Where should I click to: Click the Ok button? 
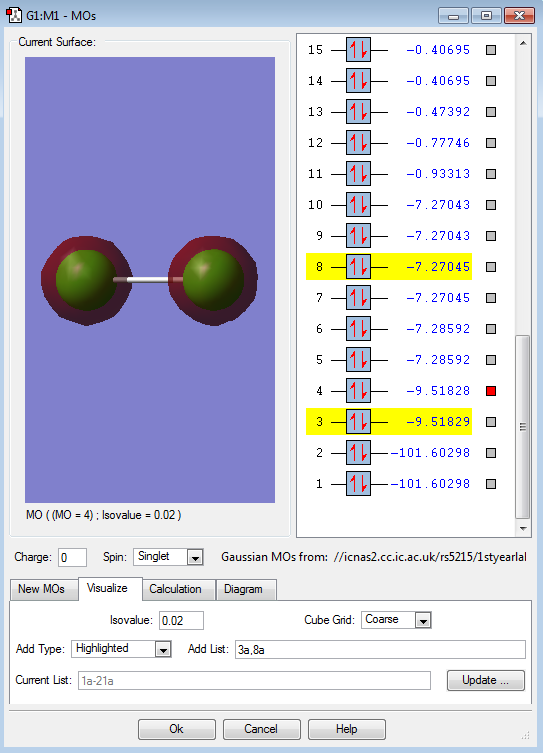177,729
